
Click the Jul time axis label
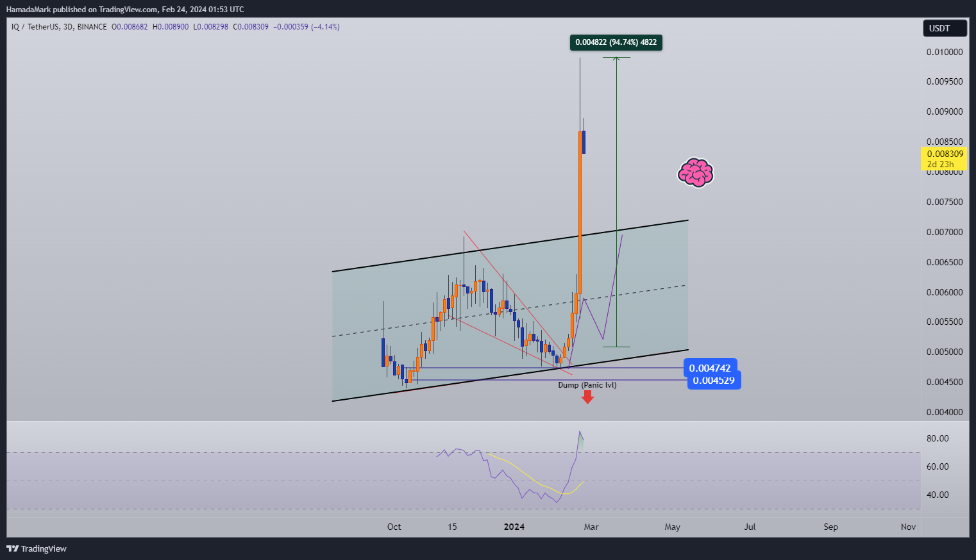point(750,527)
